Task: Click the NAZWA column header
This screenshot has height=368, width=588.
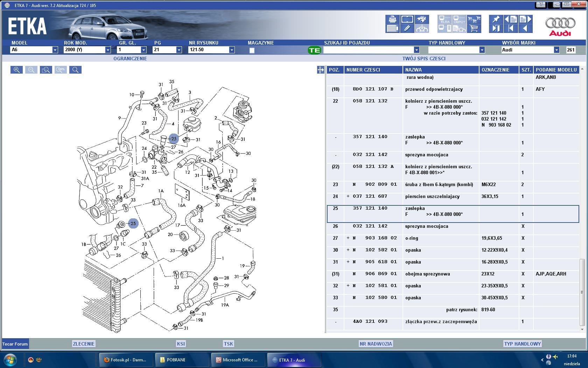Action: point(441,70)
